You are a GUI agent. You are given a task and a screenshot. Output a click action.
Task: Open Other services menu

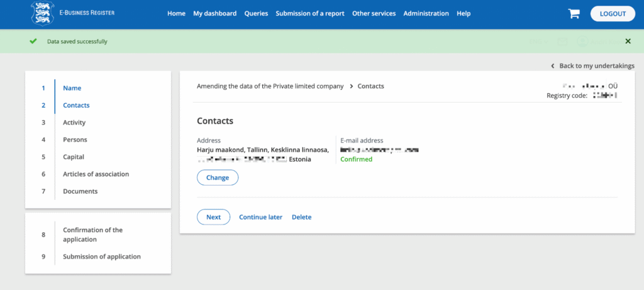(x=374, y=14)
